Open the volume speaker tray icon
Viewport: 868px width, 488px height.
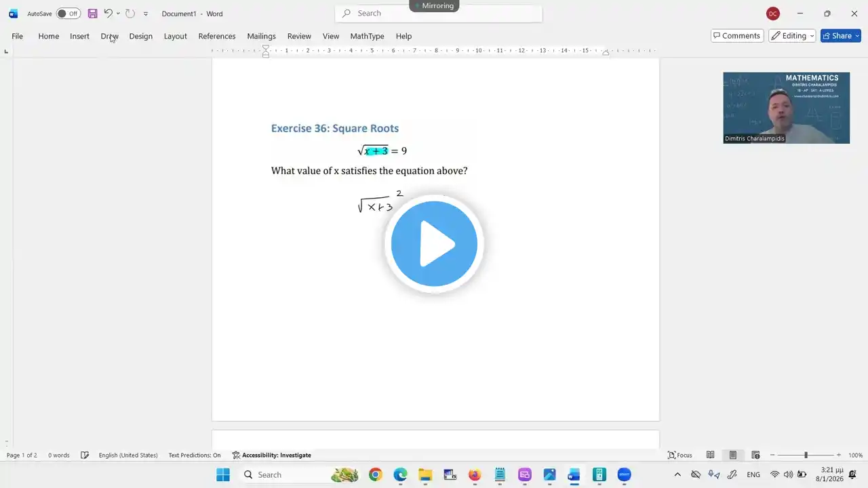(x=788, y=474)
